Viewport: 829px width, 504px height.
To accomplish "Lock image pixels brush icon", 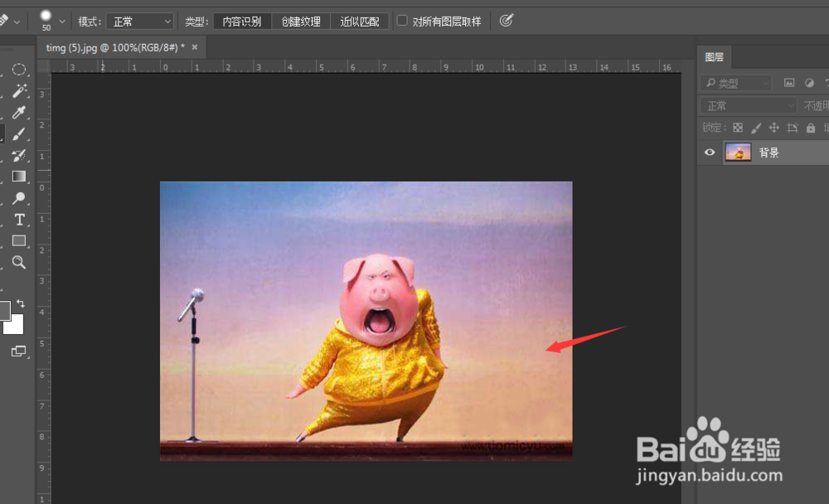I will 756,128.
